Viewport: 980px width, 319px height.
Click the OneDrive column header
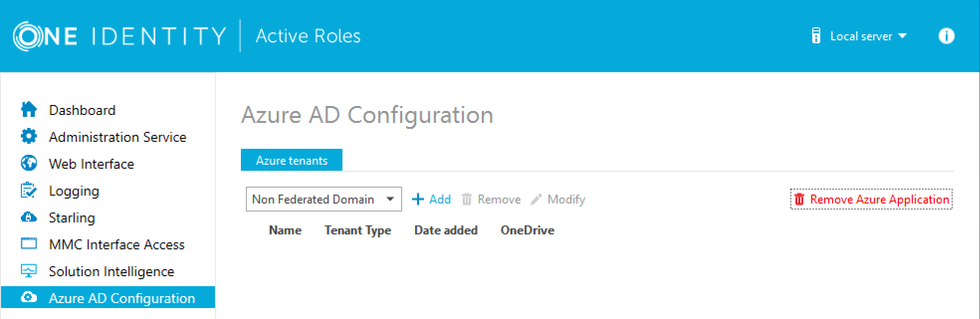pyautogui.click(x=528, y=230)
